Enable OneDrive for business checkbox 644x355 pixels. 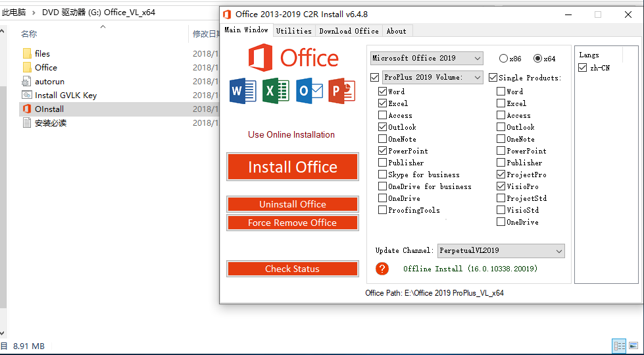pos(382,186)
